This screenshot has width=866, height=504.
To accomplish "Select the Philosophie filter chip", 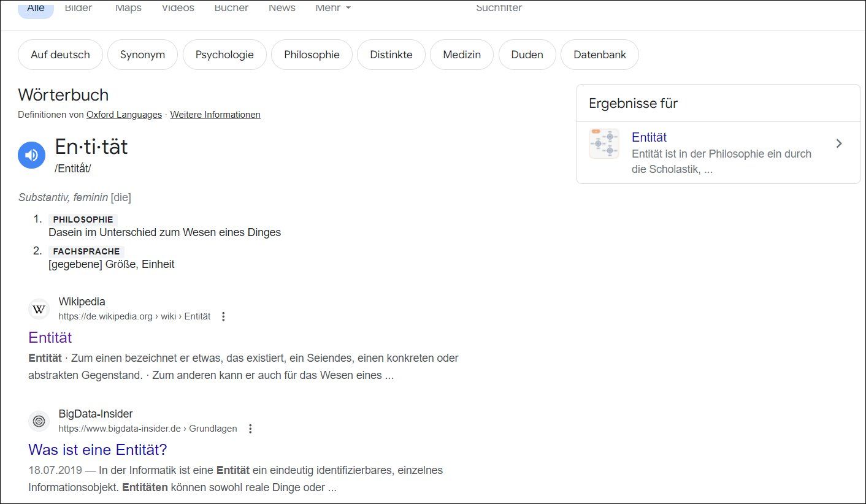I will click(312, 55).
